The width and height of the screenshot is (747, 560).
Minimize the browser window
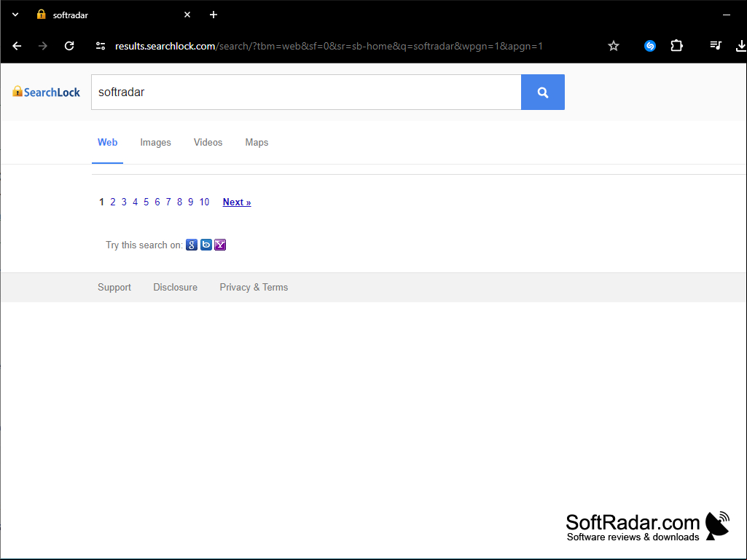pos(727,15)
